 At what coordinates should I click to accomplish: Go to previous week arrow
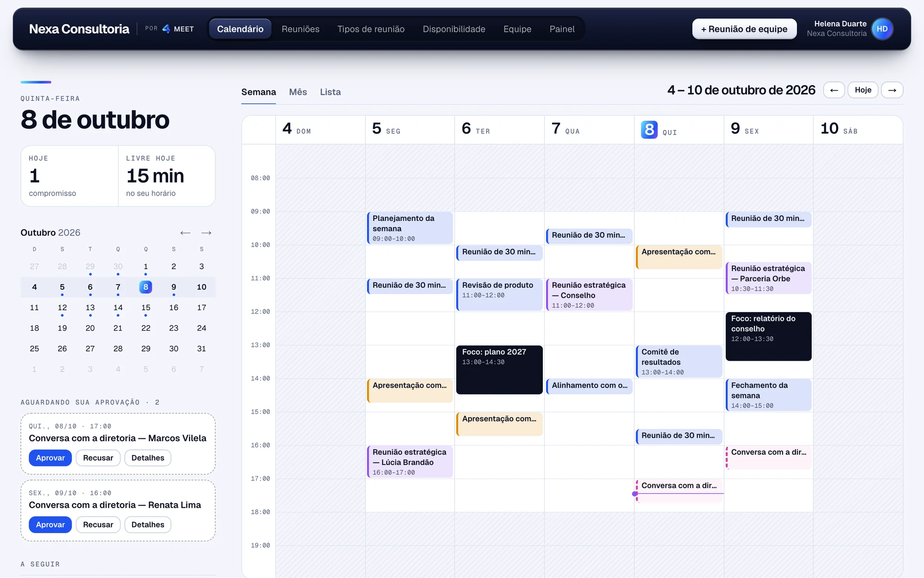click(x=834, y=90)
